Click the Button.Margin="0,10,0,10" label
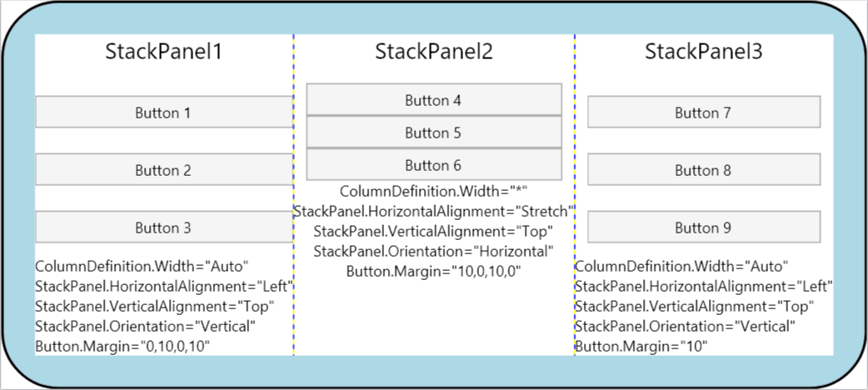Viewport: 868px width, 390px height. click(122, 345)
